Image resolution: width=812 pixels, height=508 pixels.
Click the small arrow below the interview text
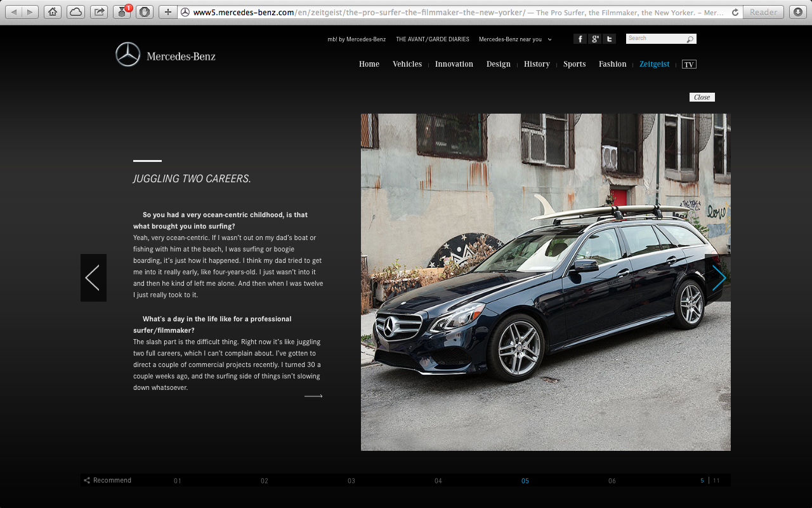pyautogui.click(x=313, y=396)
